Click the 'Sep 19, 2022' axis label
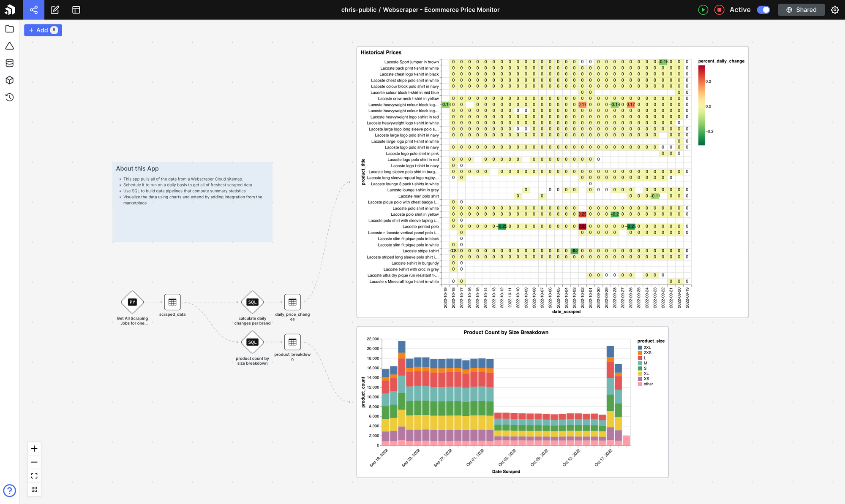Viewport: 845px width, 504px height. 379,458
